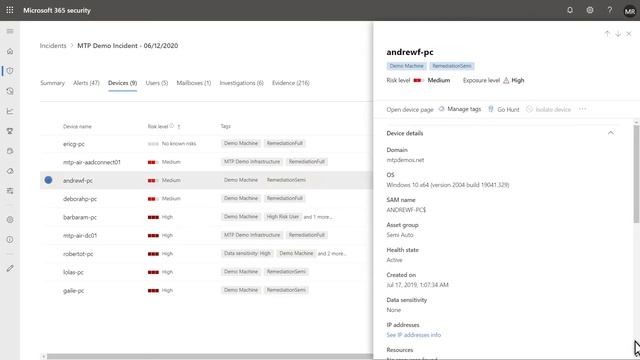
Task: Open settings gear in header
Action: click(x=590, y=10)
